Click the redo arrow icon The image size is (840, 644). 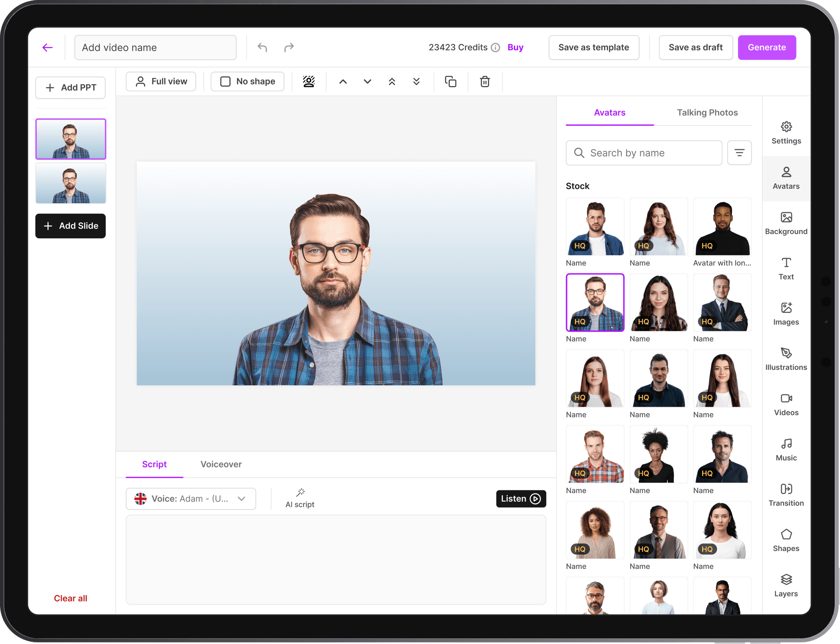coord(289,48)
